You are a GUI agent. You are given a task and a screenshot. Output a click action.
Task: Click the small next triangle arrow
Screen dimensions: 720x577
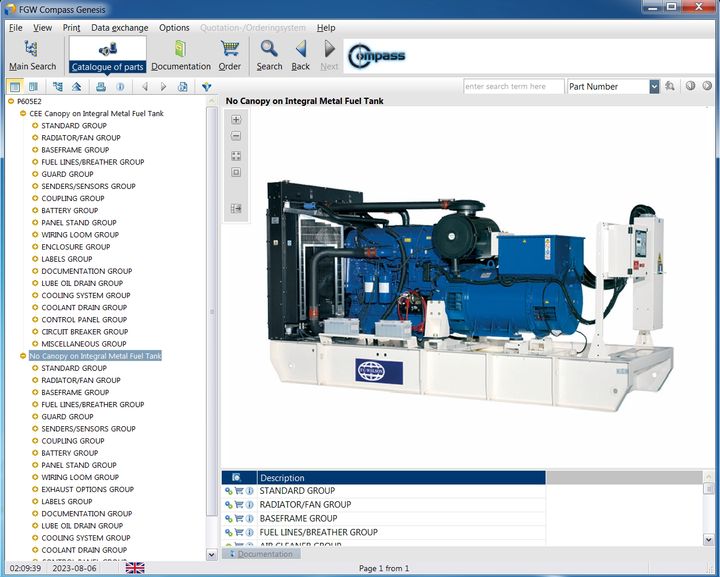[163, 86]
